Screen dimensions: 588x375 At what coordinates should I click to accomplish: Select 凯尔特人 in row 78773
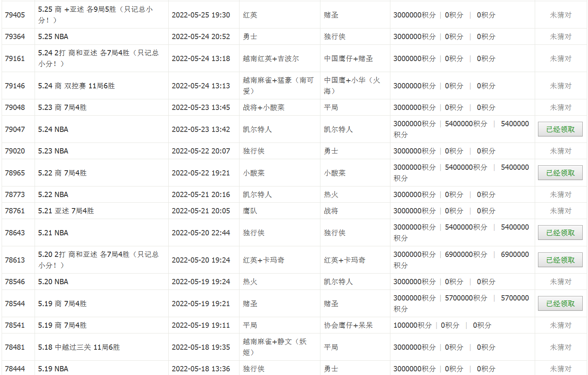click(x=256, y=194)
